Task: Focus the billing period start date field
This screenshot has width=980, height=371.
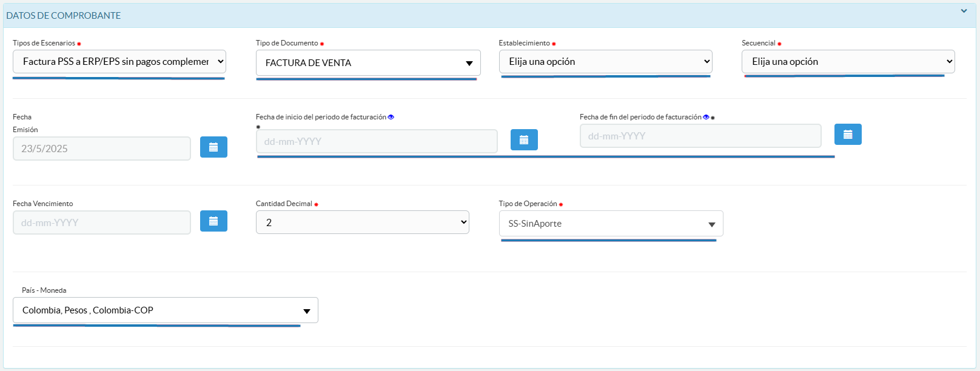Action: (377, 141)
